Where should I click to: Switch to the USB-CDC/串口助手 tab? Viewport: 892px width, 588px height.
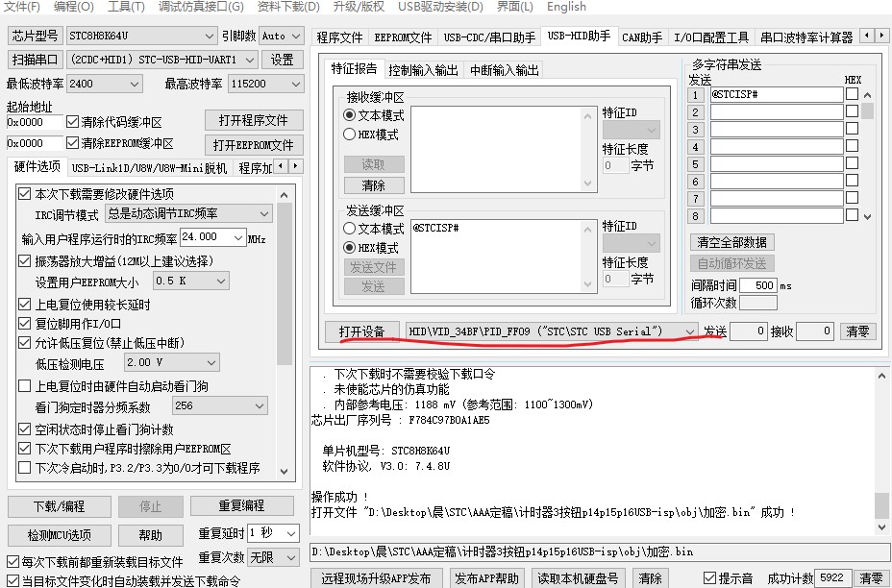pos(489,37)
